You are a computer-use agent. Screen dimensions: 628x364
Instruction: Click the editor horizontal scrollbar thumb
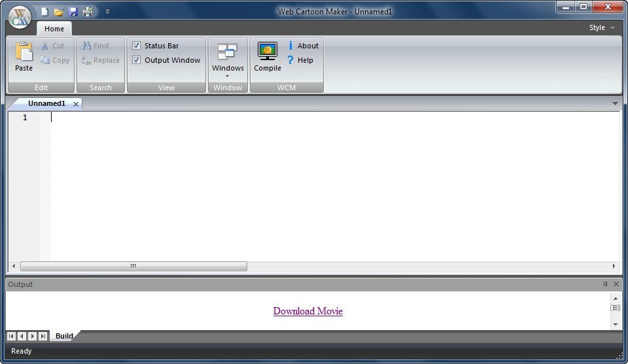click(x=133, y=266)
